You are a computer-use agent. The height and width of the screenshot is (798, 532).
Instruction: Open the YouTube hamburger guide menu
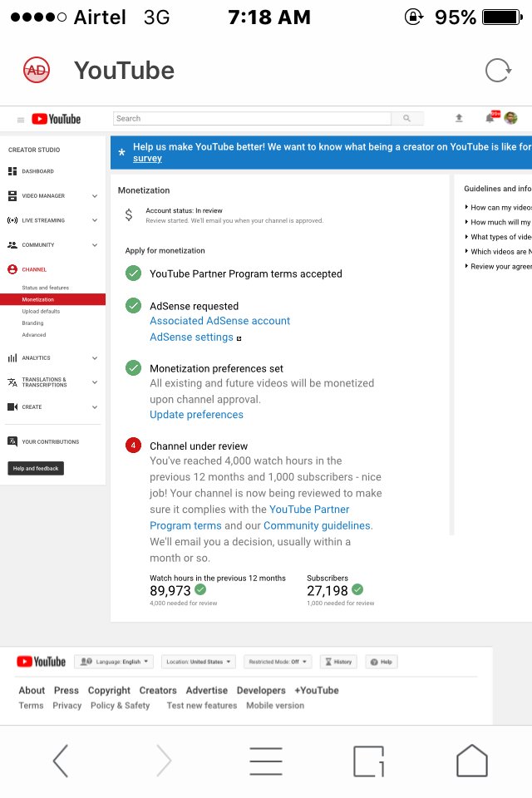point(21,120)
